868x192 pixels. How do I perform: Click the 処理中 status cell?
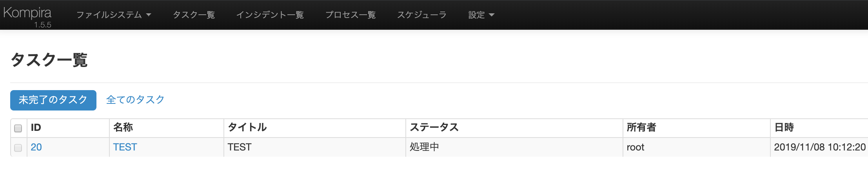[x=424, y=147]
